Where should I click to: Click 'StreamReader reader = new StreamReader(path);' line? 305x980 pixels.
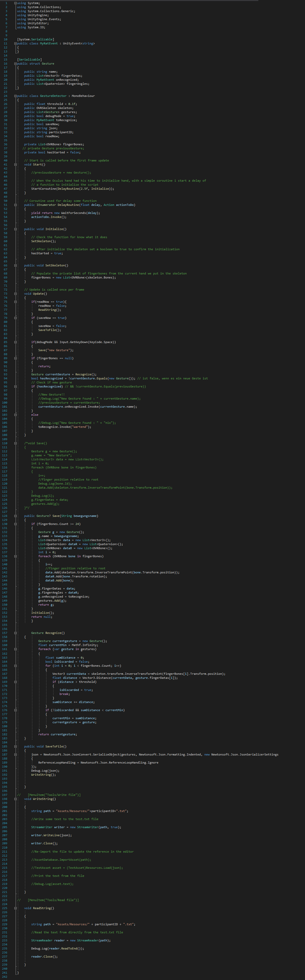[x=71, y=940]
